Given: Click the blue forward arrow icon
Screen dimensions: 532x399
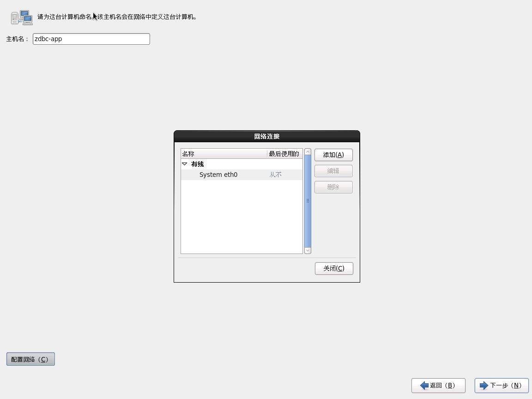Looking at the screenshot, I should pos(484,386).
